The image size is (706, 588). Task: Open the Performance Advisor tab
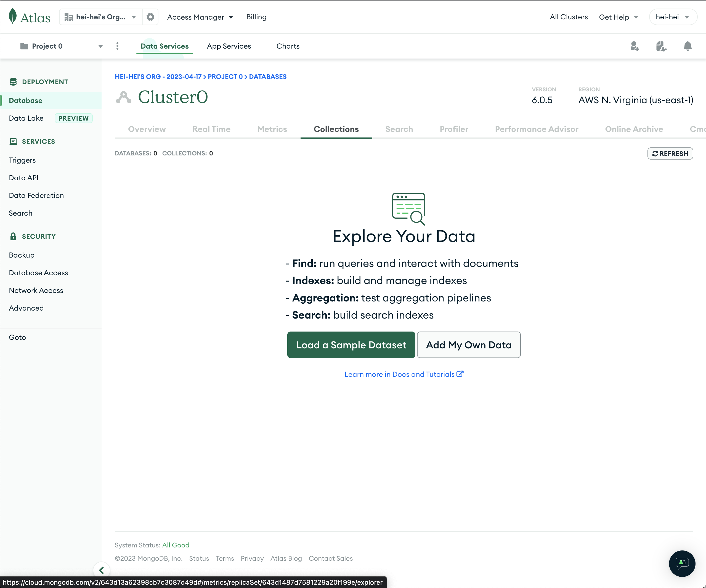537,129
